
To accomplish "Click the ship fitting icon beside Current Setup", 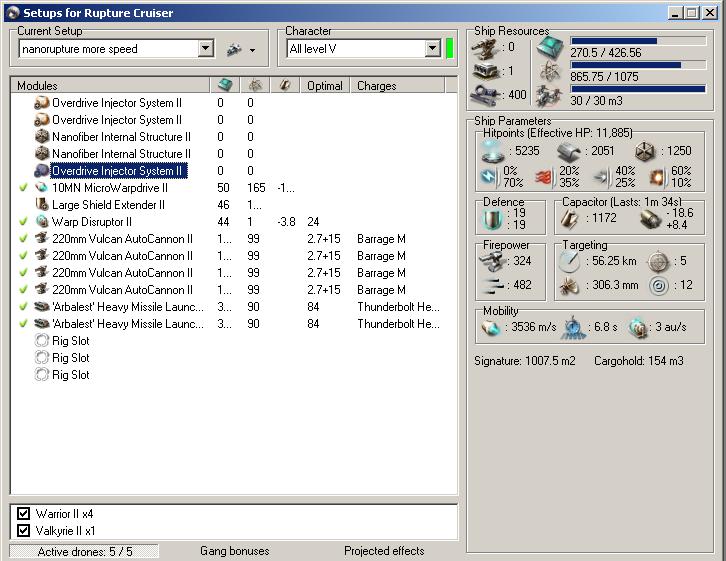I will point(234,49).
